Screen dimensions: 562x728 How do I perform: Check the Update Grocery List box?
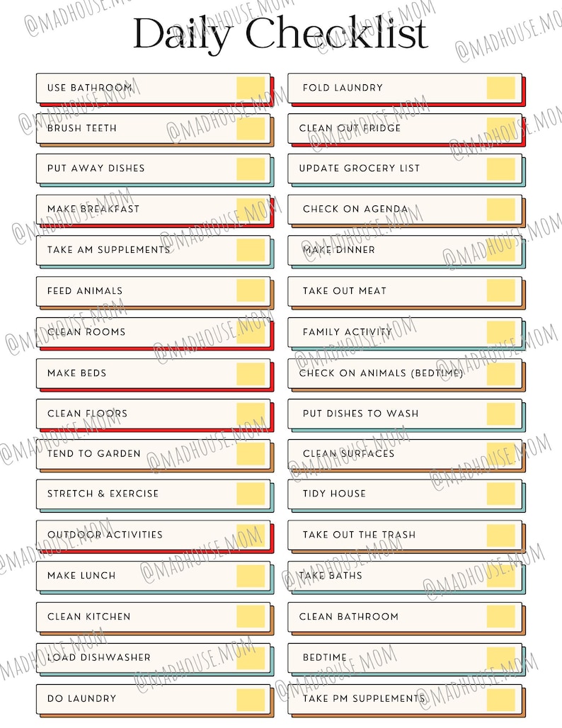click(500, 169)
